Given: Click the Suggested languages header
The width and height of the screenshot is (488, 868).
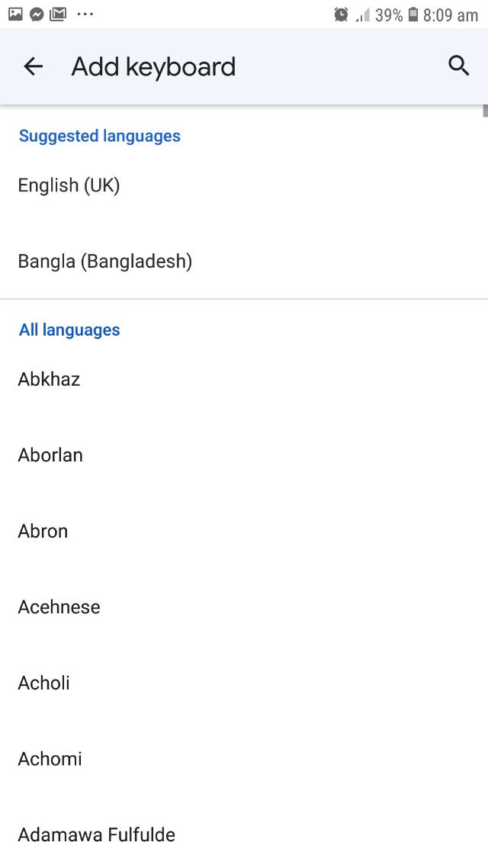Looking at the screenshot, I should (x=100, y=136).
